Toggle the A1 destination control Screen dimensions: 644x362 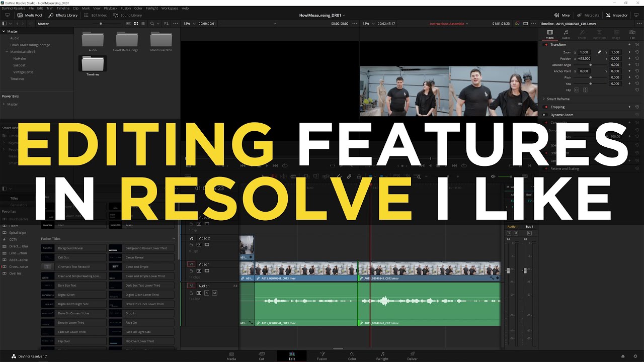coord(191,286)
